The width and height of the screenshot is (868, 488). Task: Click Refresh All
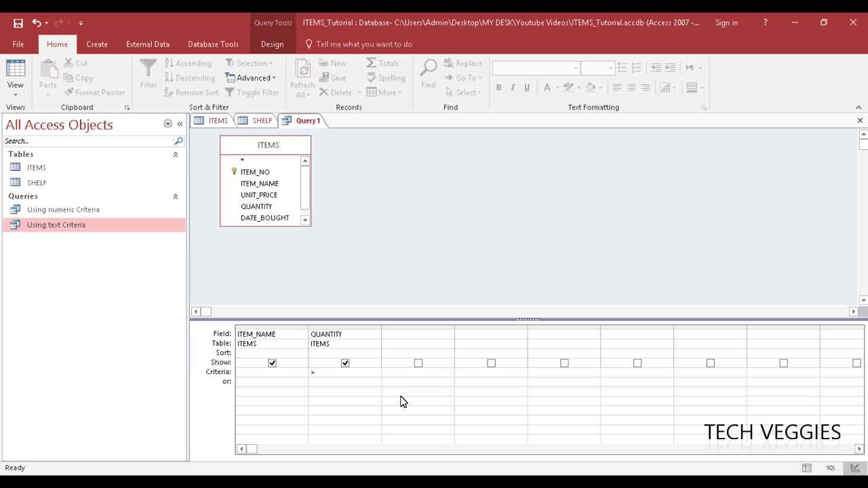tap(302, 75)
